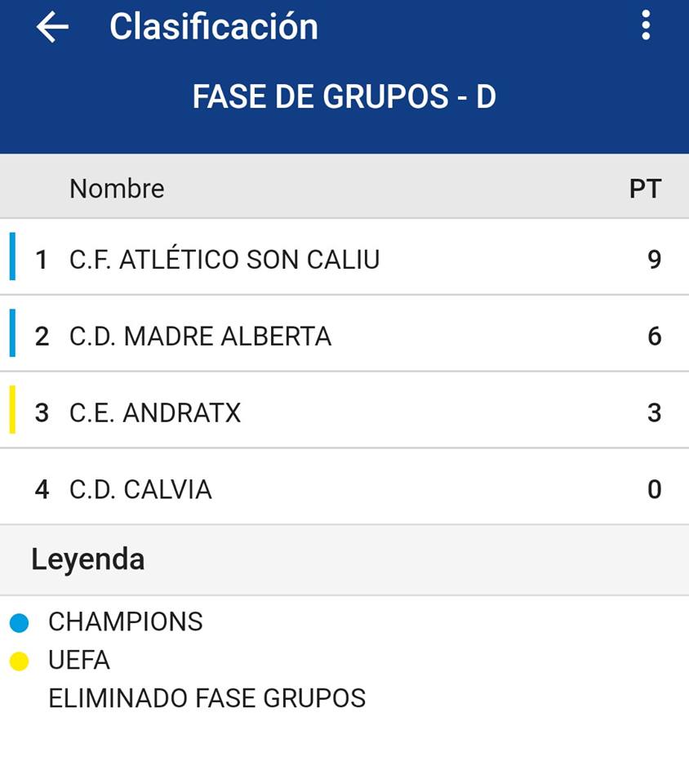Screen dimensions: 689x784
Task: Click the yellow UEFA legend dot
Action: tap(19, 661)
